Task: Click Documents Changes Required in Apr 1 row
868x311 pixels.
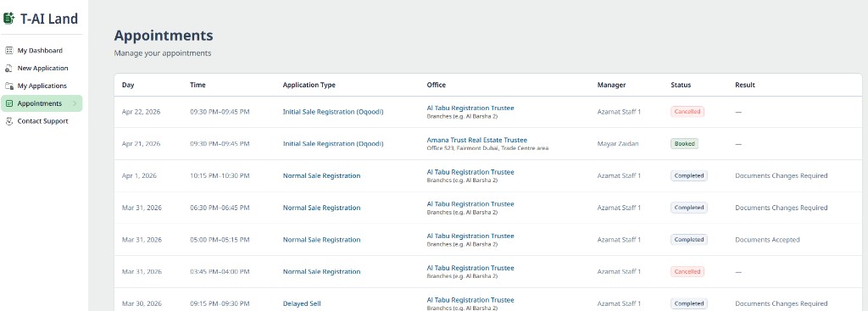Action: (x=781, y=176)
